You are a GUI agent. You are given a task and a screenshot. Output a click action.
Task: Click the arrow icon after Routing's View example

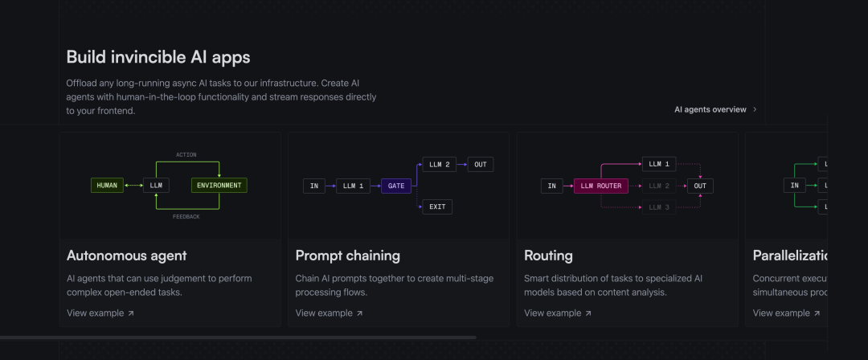tap(588, 313)
